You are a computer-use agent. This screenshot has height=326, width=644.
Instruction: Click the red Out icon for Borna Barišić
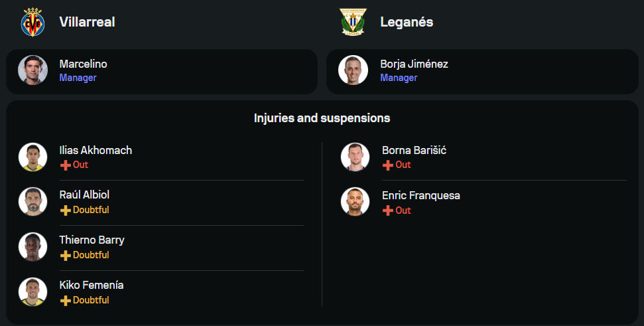coord(388,165)
